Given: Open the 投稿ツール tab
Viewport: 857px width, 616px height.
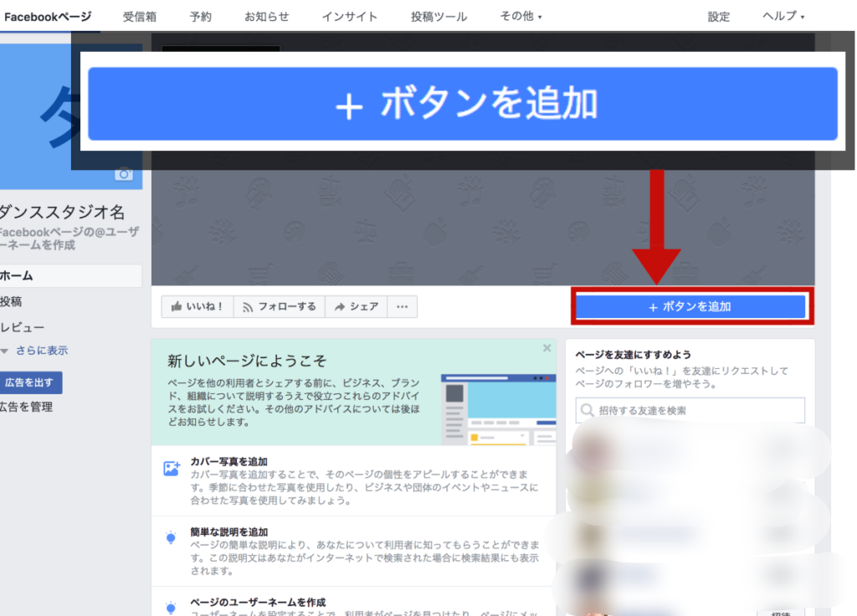Looking at the screenshot, I should pyautogui.click(x=439, y=17).
